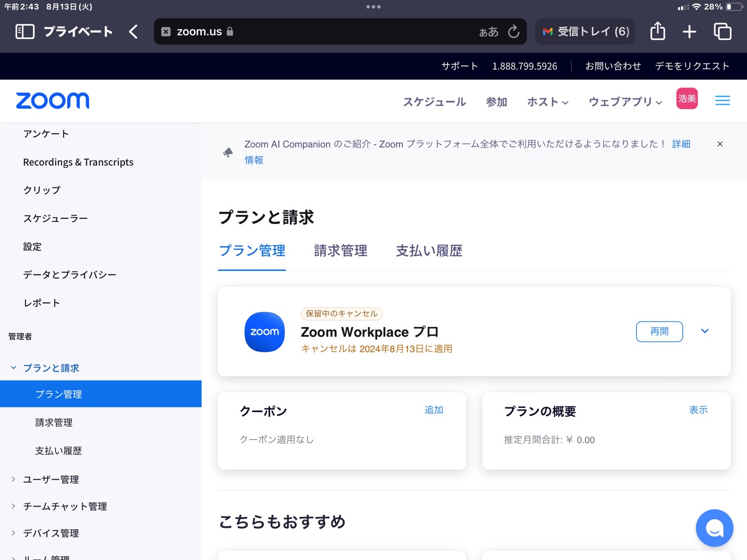Tap the multitasking three-dots at top

(x=373, y=7)
